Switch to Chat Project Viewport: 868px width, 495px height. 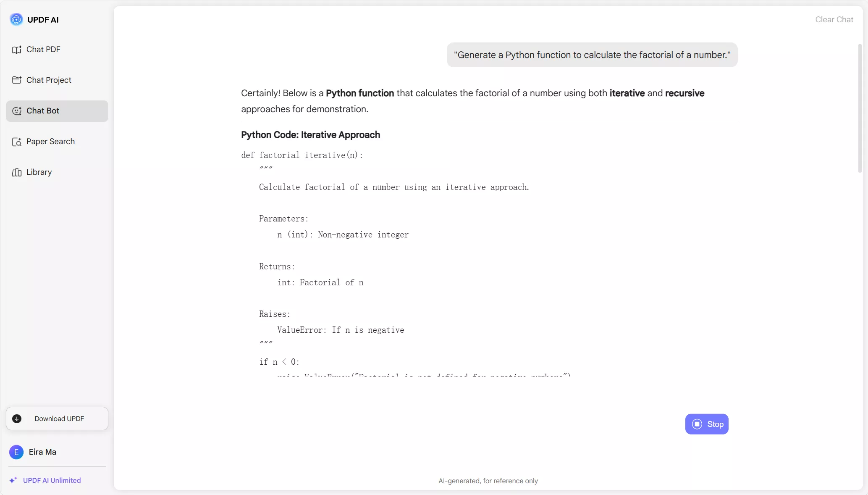pos(49,80)
